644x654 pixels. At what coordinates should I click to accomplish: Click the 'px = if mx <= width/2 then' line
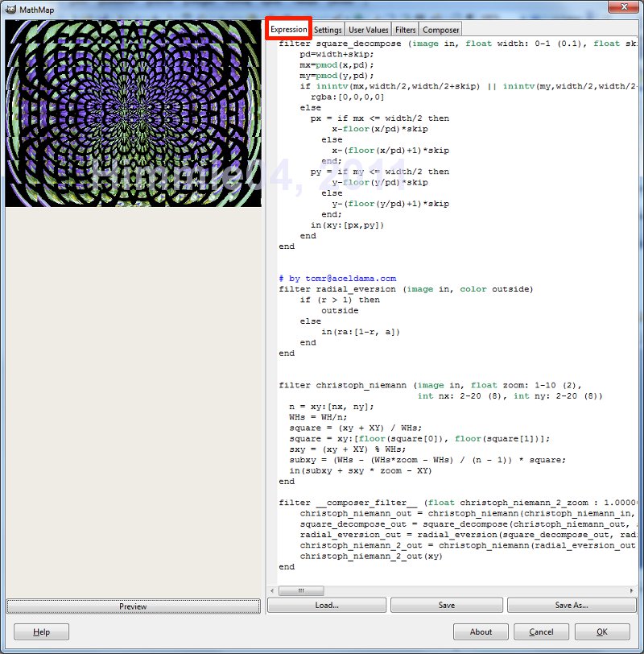(x=380, y=118)
